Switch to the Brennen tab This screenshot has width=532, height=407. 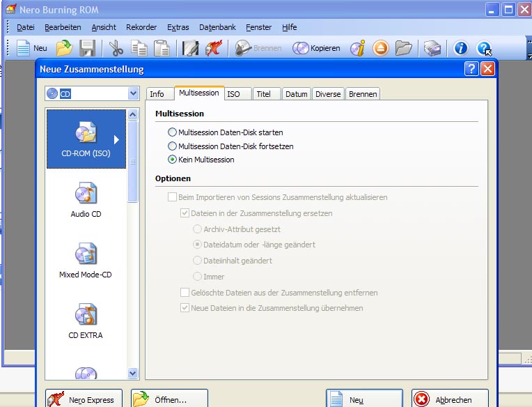tap(363, 94)
